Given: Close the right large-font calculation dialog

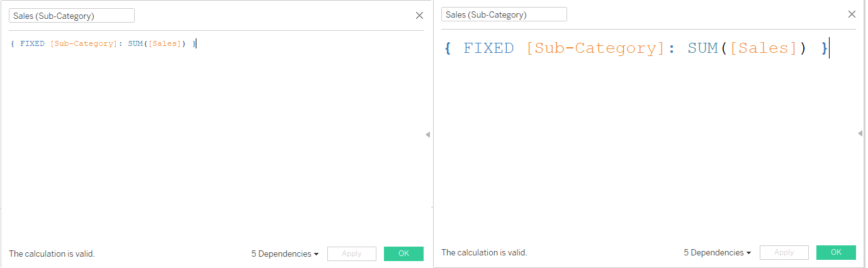Looking at the screenshot, I should tap(852, 14).
